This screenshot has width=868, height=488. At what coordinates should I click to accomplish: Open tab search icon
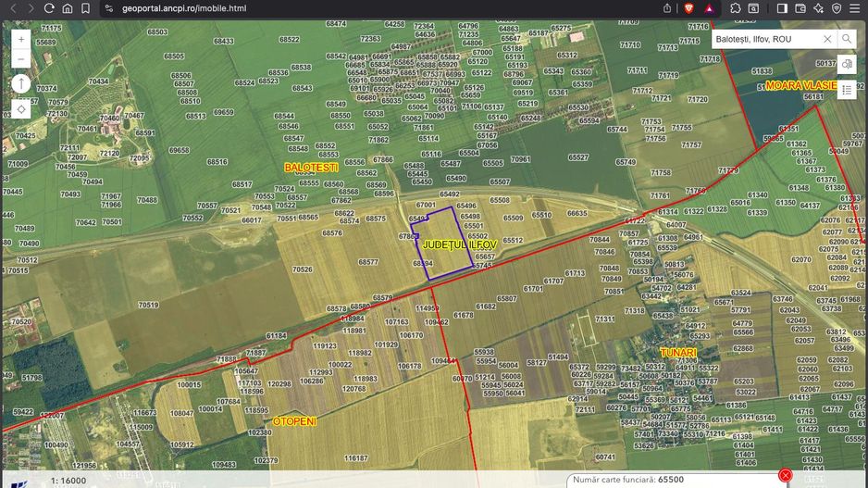[x=753, y=8]
